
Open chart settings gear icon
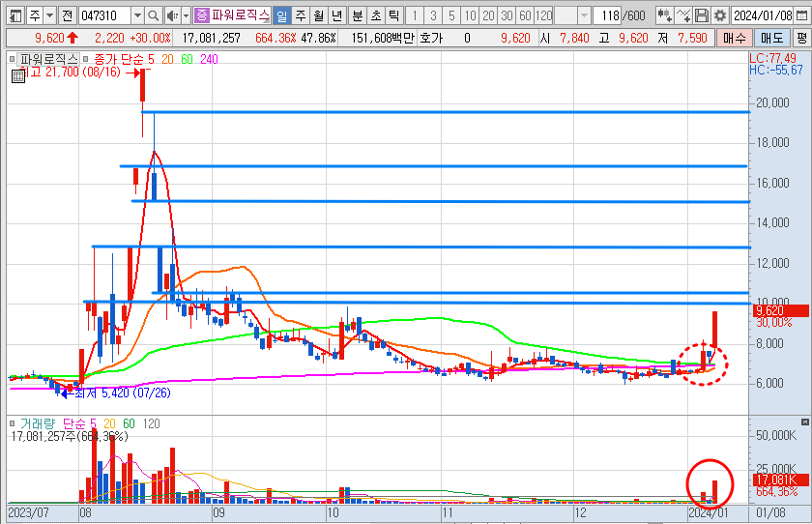point(720,16)
